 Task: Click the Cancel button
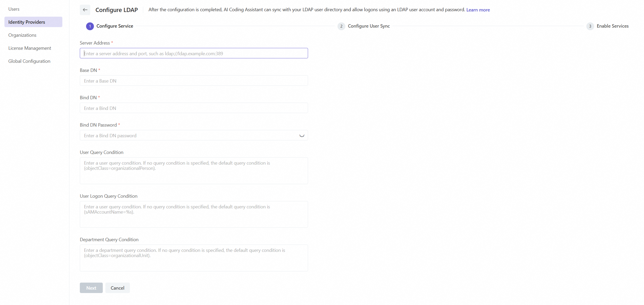pyautogui.click(x=117, y=288)
